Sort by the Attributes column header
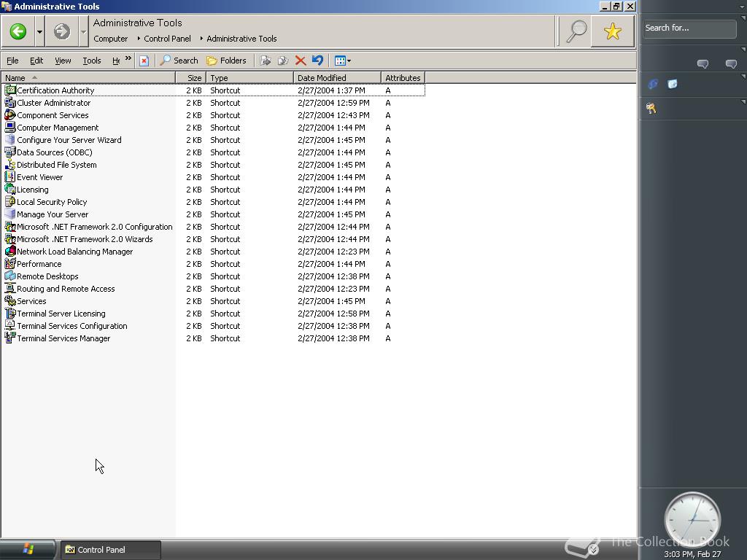The height and width of the screenshot is (560, 747). click(x=403, y=77)
